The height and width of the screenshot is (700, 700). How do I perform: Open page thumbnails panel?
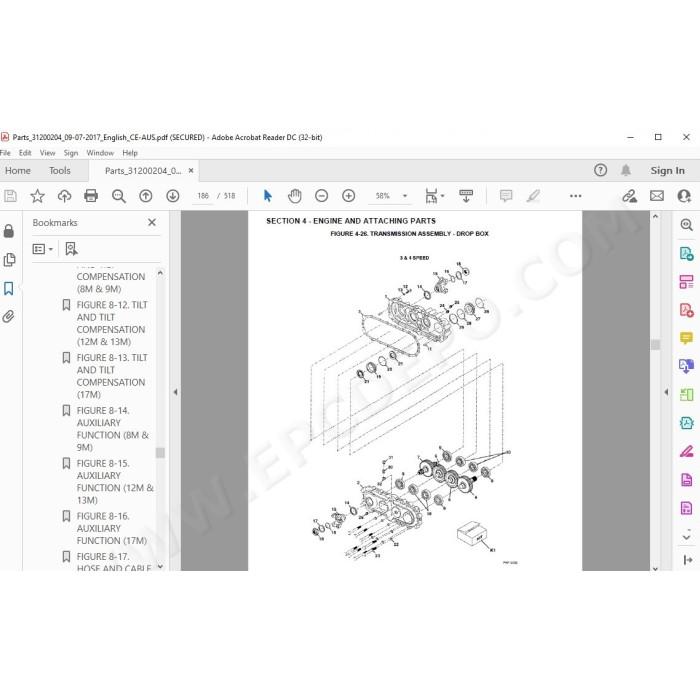[9, 259]
